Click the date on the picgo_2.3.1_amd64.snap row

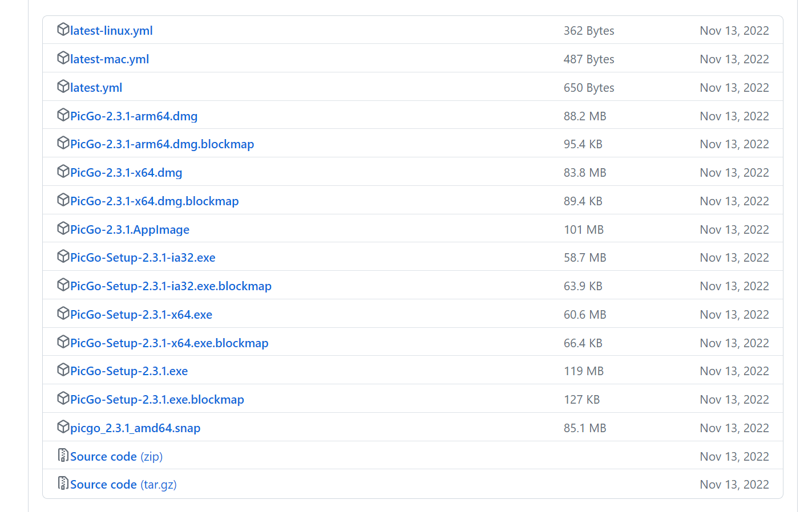[734, 428]
